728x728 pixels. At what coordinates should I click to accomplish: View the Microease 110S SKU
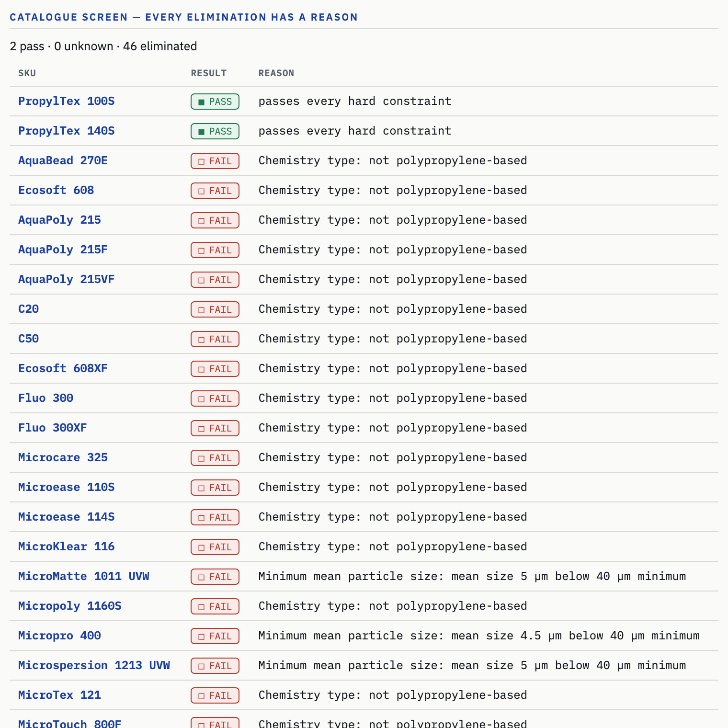(66, 487)
